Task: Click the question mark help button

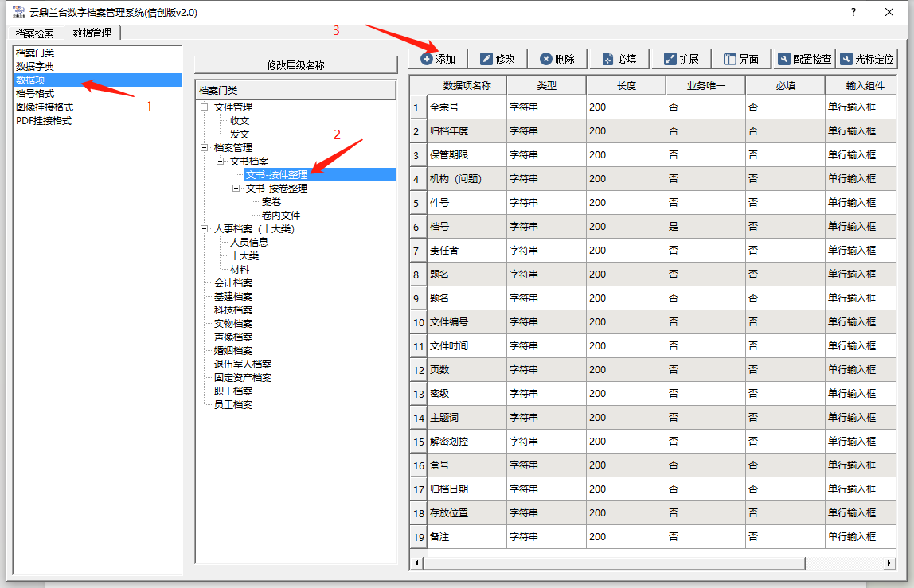Action: click(x=853, y=12)
